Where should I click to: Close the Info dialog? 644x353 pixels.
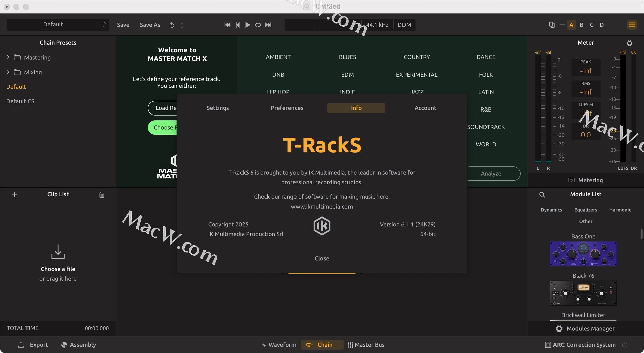click(322, 258)
